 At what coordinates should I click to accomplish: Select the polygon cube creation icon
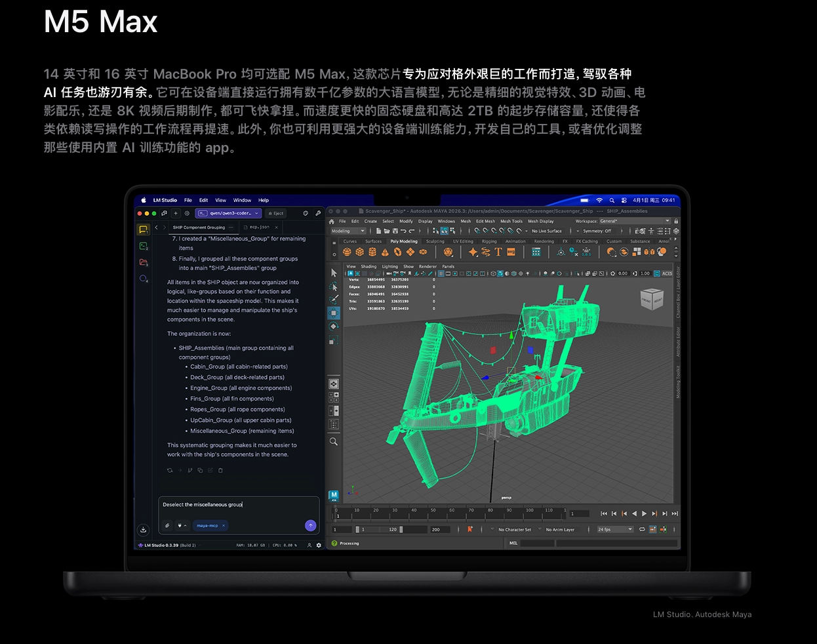click(359, 252)
